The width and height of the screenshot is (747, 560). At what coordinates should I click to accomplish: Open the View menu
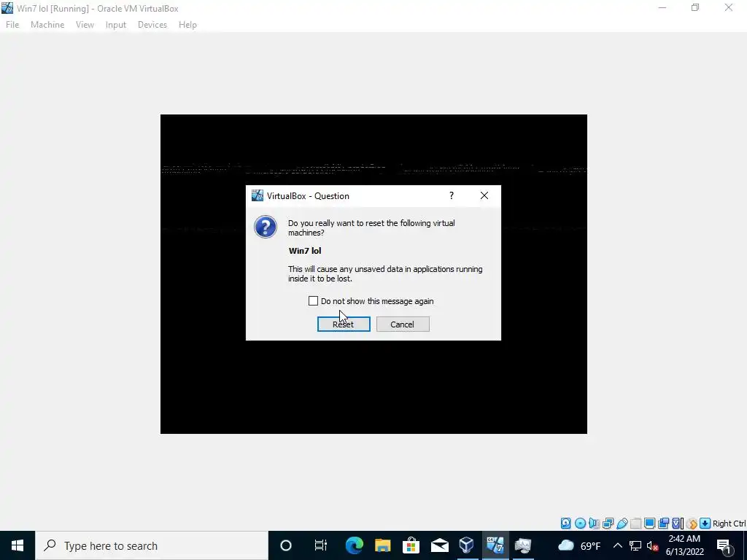coord(85,25)
